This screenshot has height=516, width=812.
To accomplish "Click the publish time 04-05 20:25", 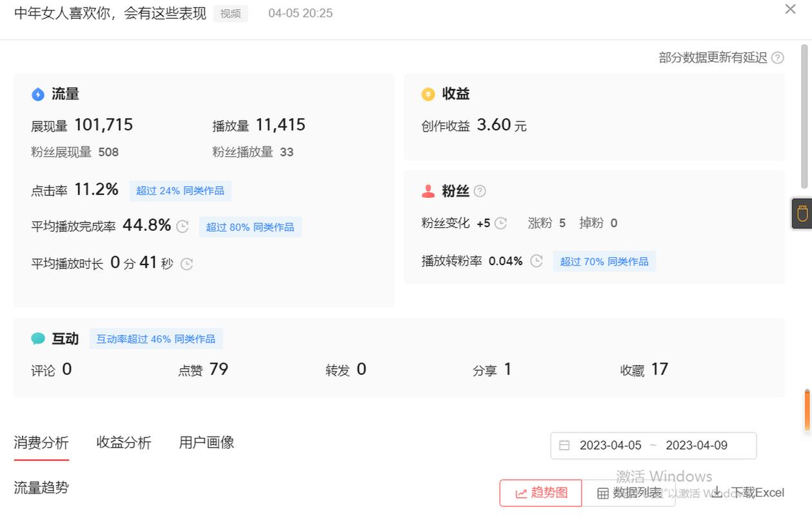I will point(301,13).
